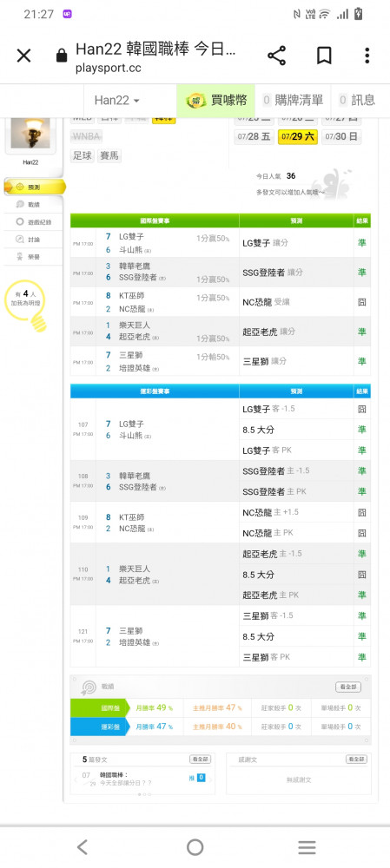The image size is (390, 868).
Task: Open 購牌清單 purchase list
Action: (293, 100)
